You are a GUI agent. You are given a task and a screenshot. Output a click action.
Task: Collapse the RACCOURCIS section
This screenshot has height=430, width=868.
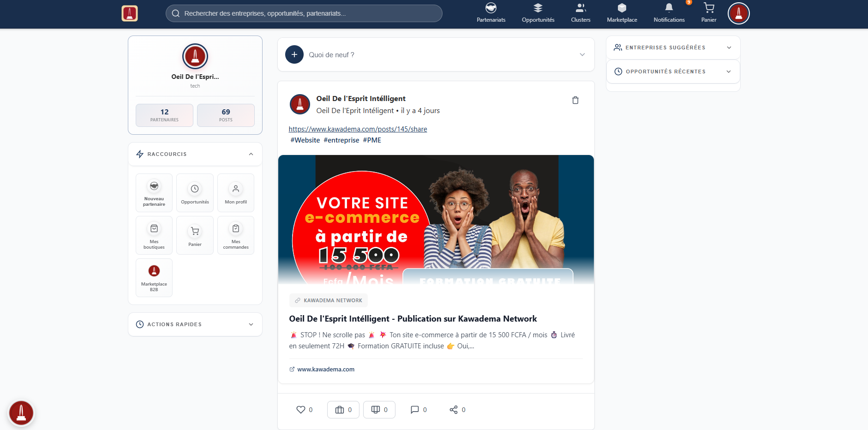pyautogui.click(x=251, y=154)
